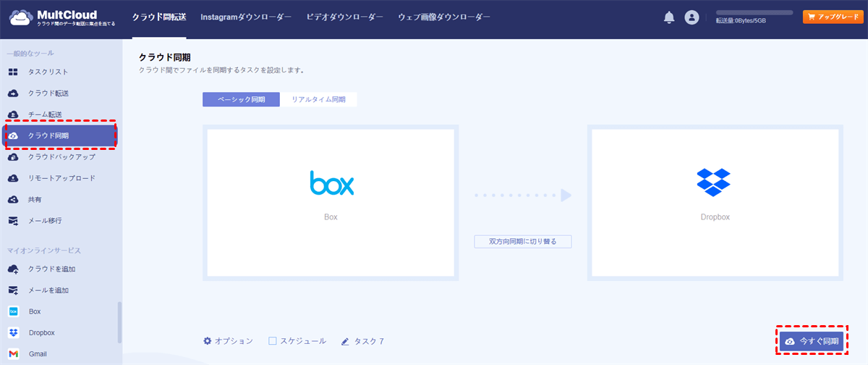Select the ベーシック同期 tab
The height and width of the screenshot is (365, 868).
point(241,99)
